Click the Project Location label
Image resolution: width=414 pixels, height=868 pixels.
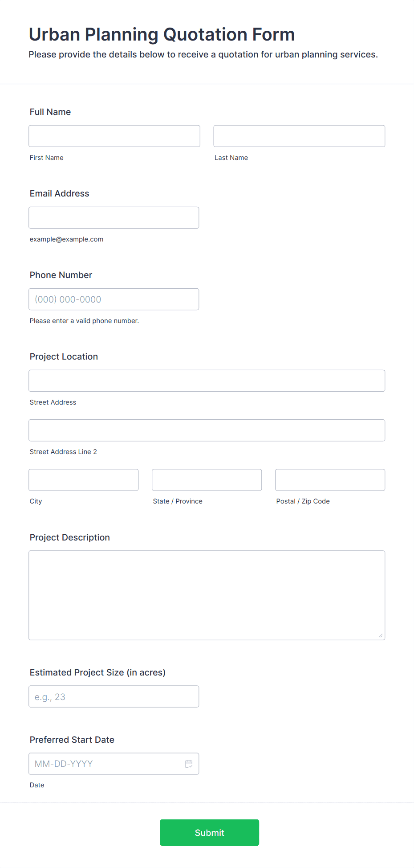(x=64, y=356)
